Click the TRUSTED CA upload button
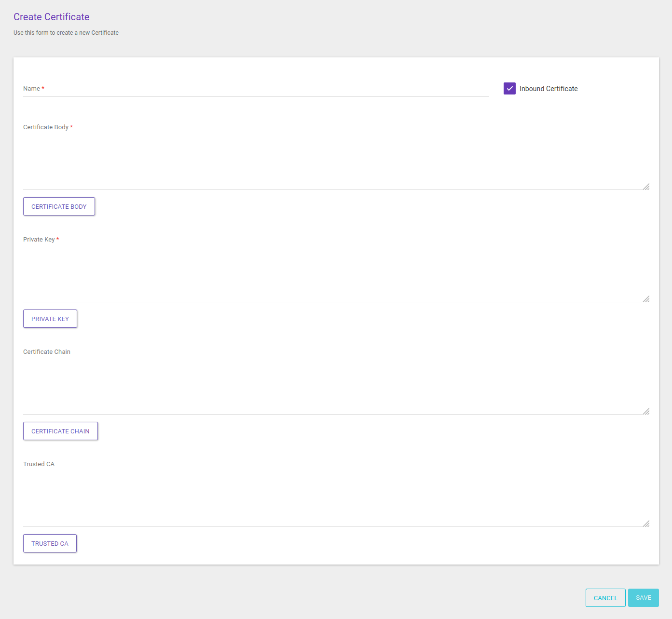672x619 pixels. (x=50, y=543)
